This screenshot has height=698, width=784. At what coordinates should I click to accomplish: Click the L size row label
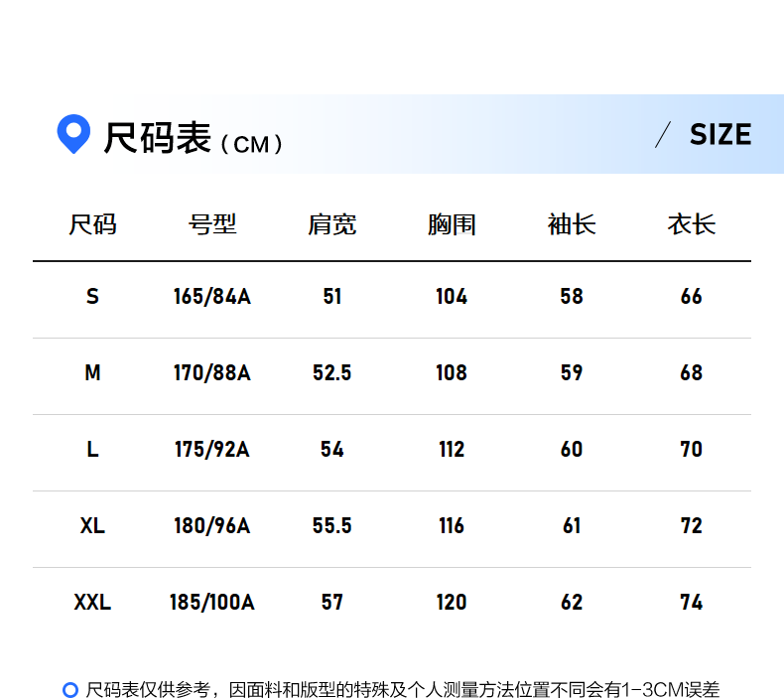[92, 450]
